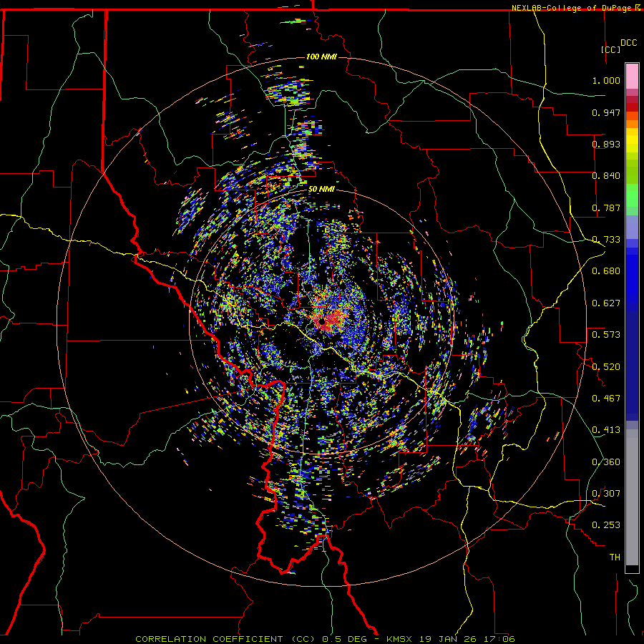Pick the orange segment of the color bar
The height and width of the screenshot is (644, 644).
(x=632, y=123)
